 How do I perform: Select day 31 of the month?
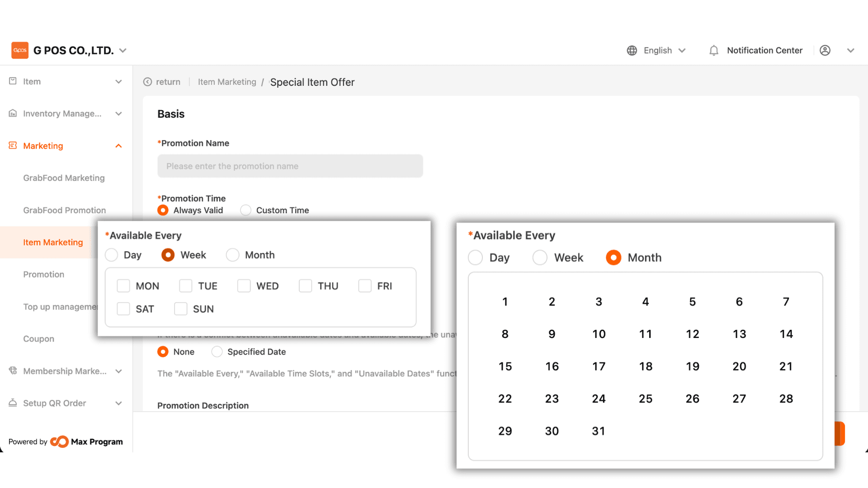click(599, 431)
